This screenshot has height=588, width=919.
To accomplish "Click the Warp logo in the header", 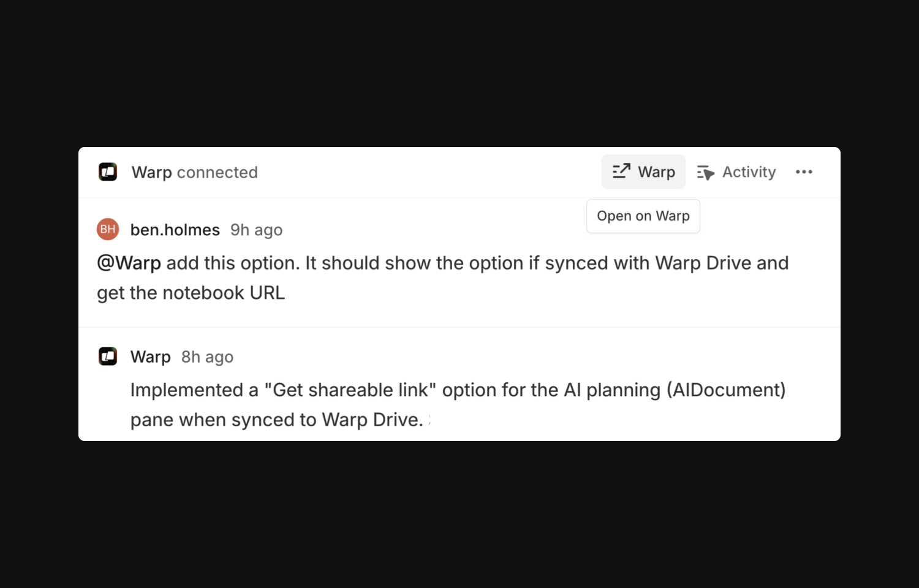I will [108, 172].
